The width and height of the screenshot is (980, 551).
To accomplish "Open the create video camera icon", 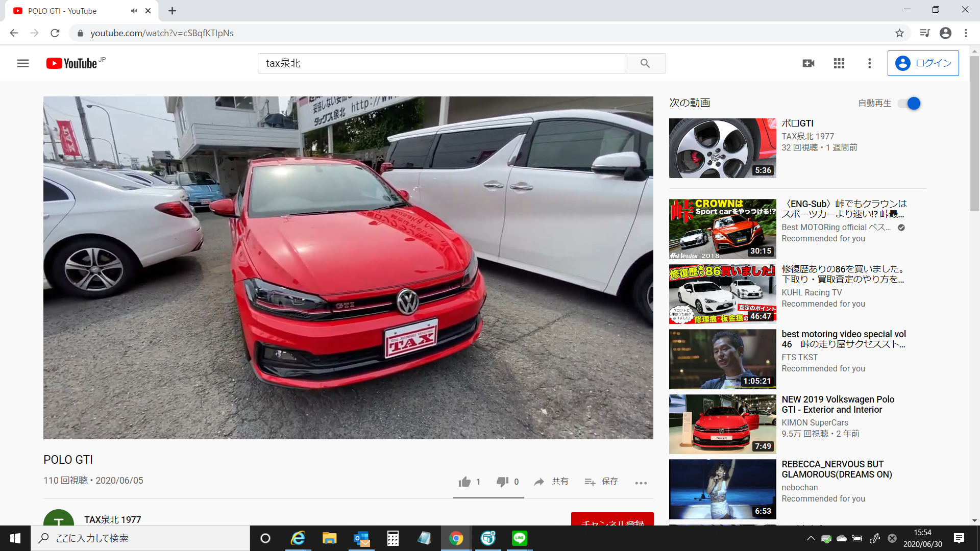I will point(808,63).
